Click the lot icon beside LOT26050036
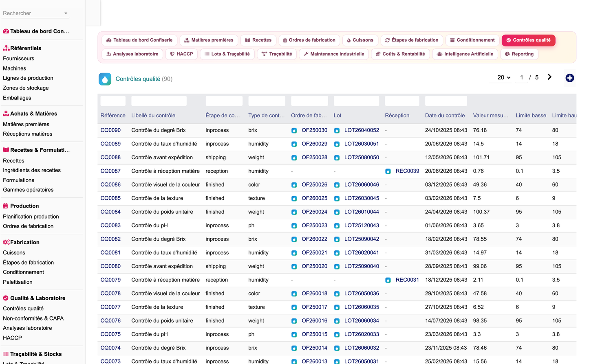This screenshot has width=589, height=364. [337, 294]
